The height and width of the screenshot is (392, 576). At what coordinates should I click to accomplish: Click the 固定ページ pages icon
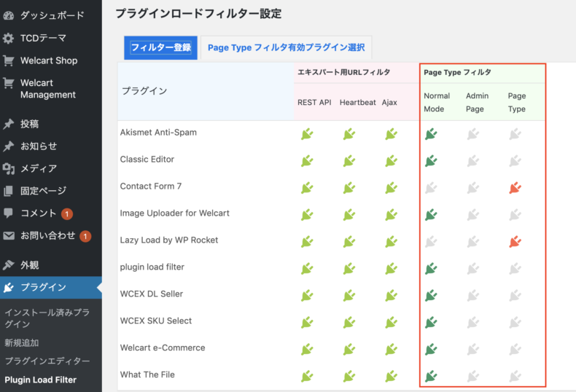pos(9,191)
